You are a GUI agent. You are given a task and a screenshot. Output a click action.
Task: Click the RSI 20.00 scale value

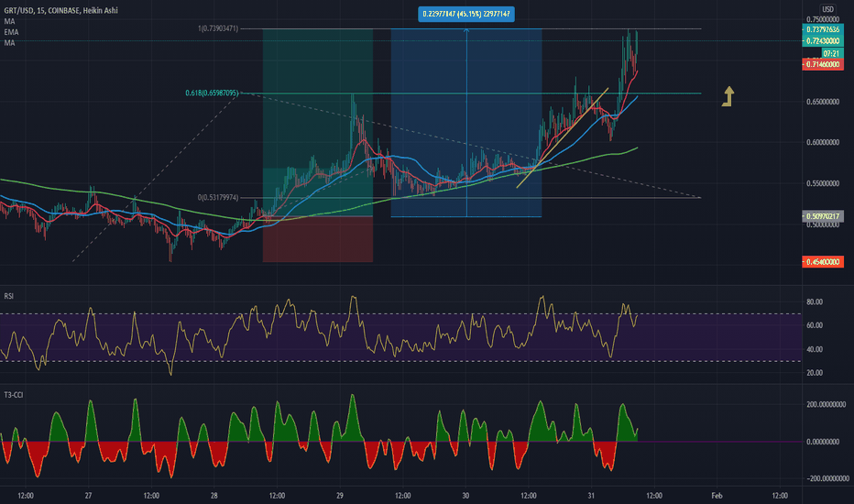click(x=815, y=373)
